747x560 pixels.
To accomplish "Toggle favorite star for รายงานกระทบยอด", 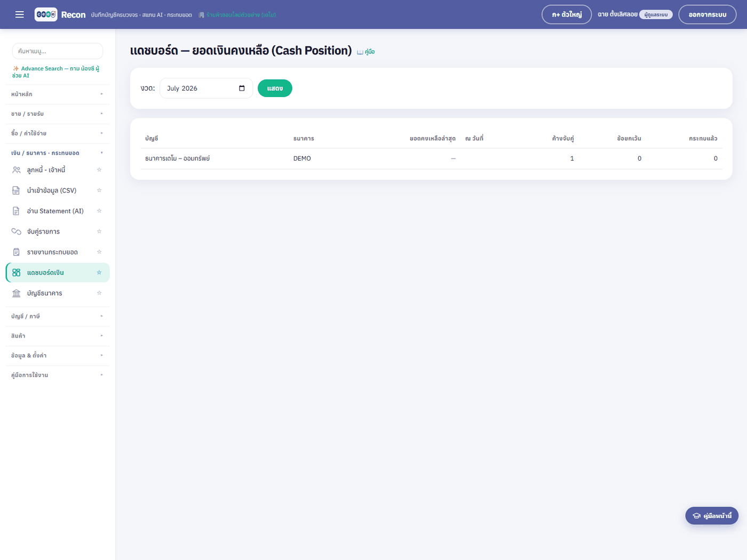I will point(99,252).
